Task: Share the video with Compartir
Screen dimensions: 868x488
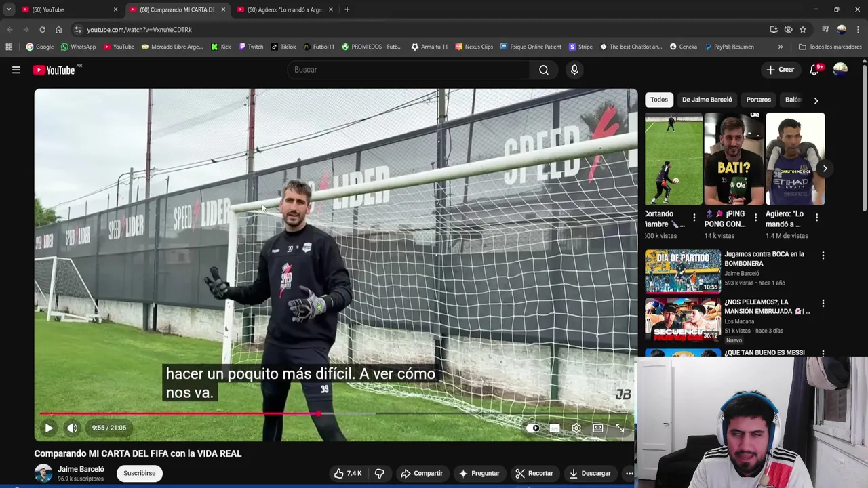Action: (x=421, y=473)
